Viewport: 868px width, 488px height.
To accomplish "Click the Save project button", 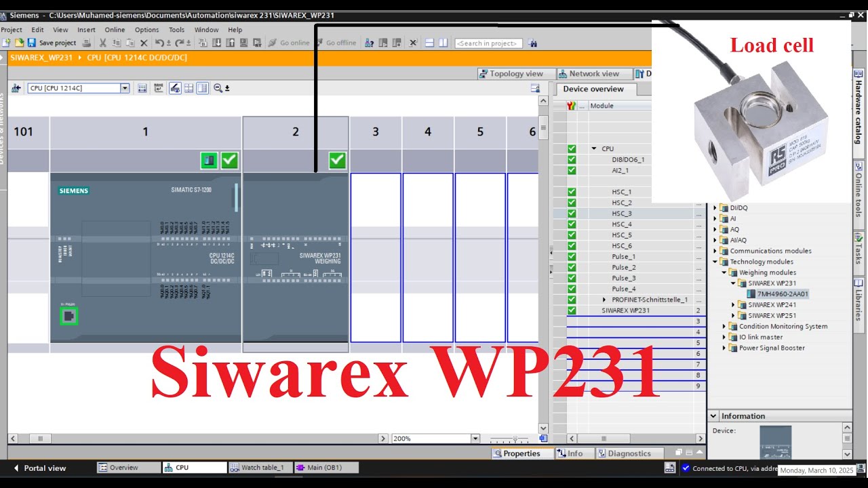I will (52, 43).
